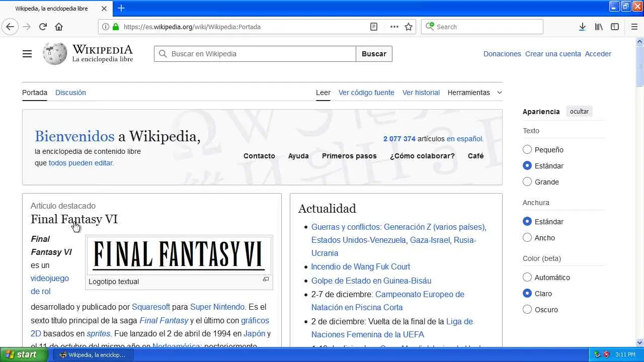Open the en español link
The width and height of the screenshot is (644, 362).
(x=465, y=139)
